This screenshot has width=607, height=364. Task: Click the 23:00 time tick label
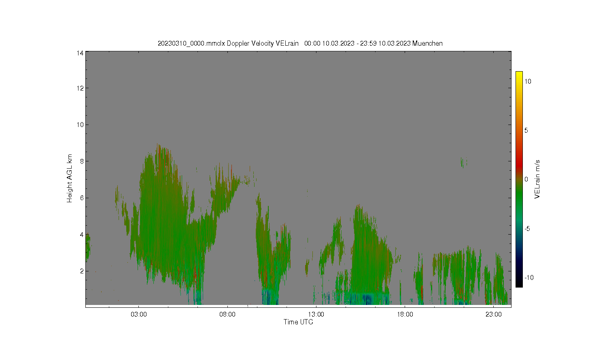pyautogui.click(x=494, y=314)
